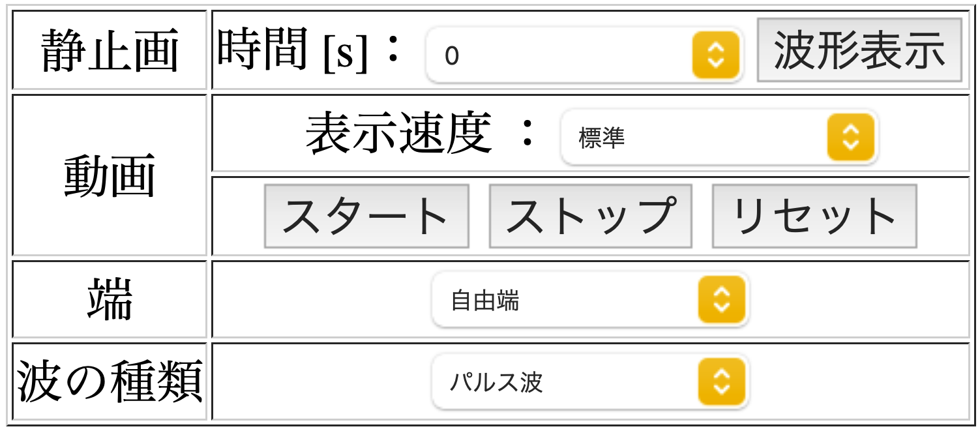Start the animation with スタート
The width and height of the screenshot is (980, 431).
point(366,216)
